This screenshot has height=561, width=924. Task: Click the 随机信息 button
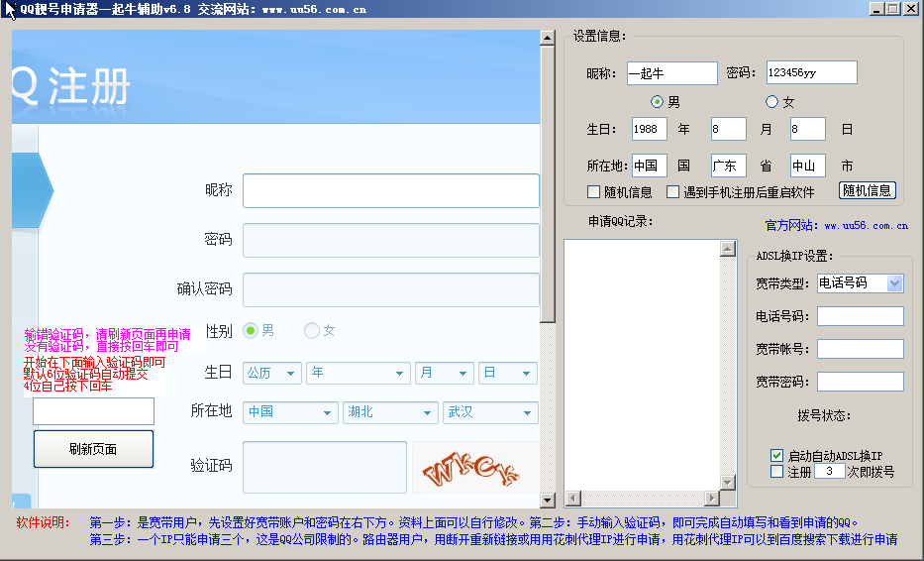click(x=868, y=190)
